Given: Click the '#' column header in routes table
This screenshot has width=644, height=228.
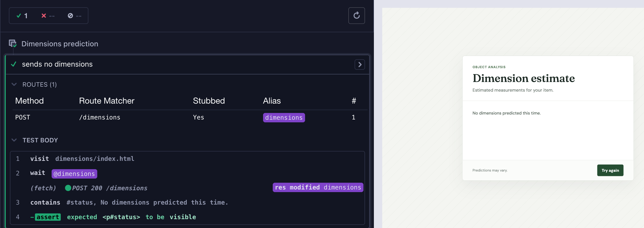Looking at the screenshot, I should pyautogui.click(x=354, y=101).
